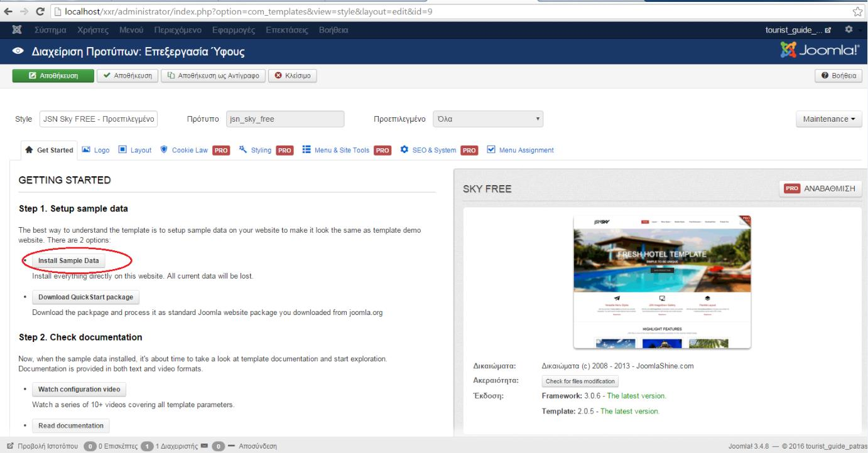Screen dimensions: 868x453
Task: Open the Προεπιλεγμένο Όλα dropdown
Action: (x=488, y=119)
